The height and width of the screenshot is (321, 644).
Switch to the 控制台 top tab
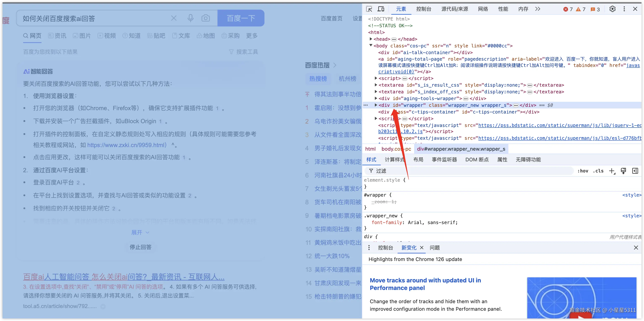[424, 9]
